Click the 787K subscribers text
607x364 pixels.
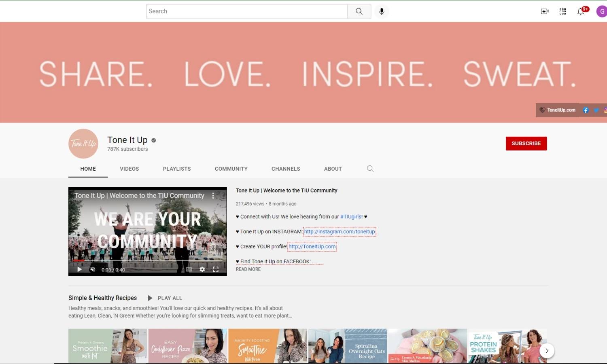pyautogui.click(x=127, y=149)
